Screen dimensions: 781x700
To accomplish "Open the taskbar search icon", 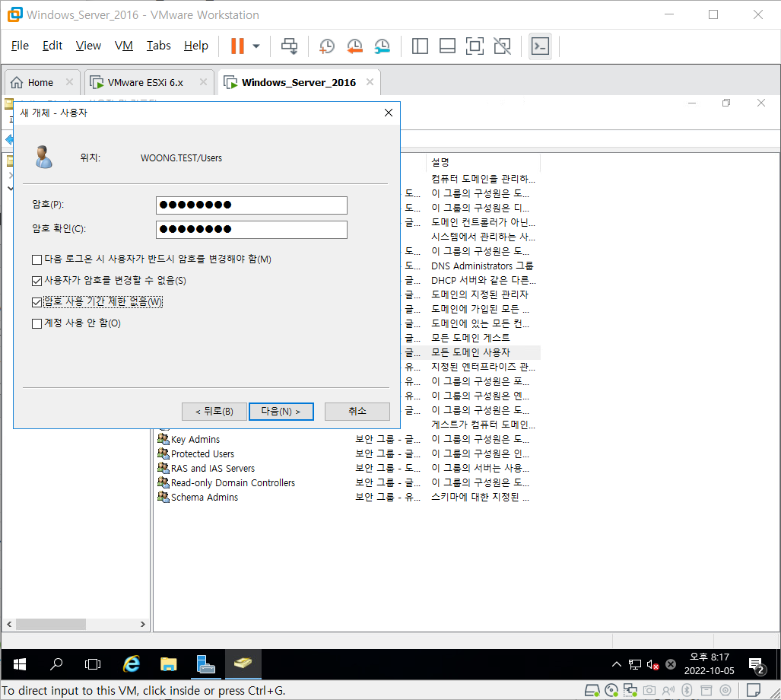I will [56, 664].
